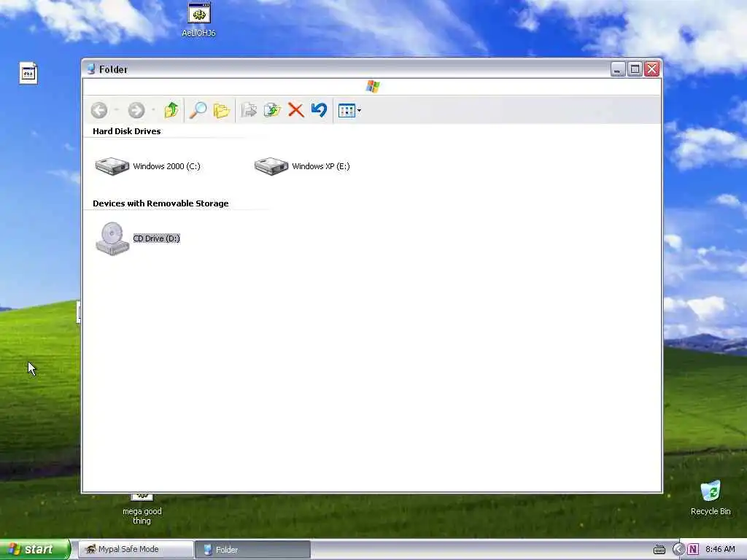Click the Views icon in toolbar
747x560 pixels.
[x=347, y=111]
